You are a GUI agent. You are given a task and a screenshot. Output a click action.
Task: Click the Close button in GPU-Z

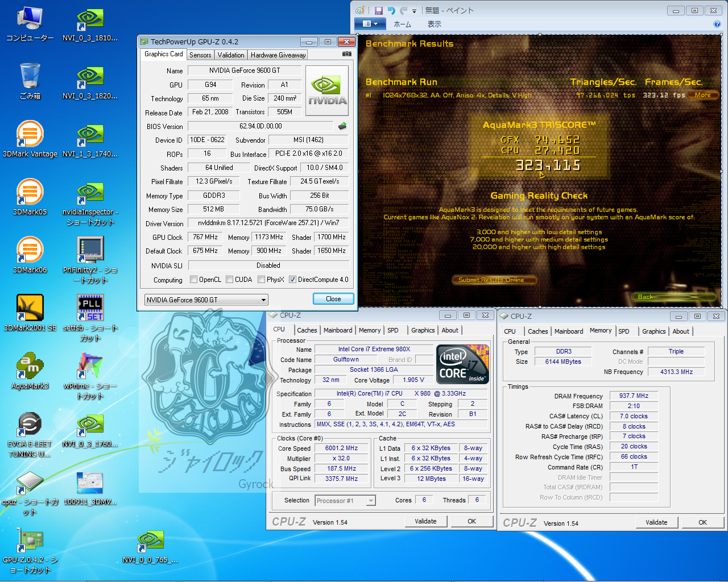point(333,299)
